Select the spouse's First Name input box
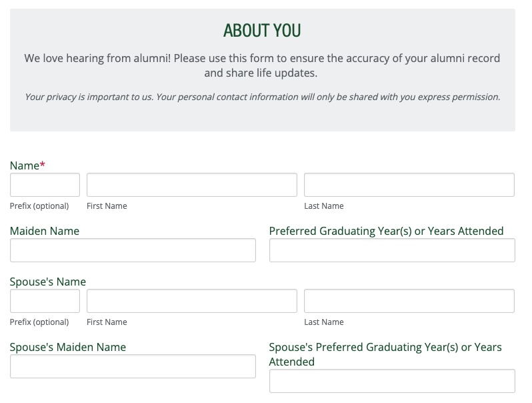The height and width of the screenshot is (403, 532). tap(191, 301)
